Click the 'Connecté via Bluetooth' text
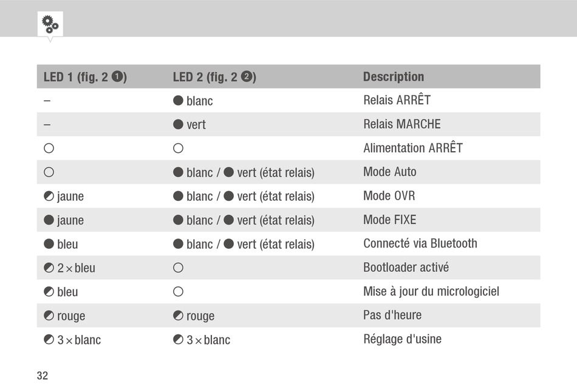 click(420, 243)
